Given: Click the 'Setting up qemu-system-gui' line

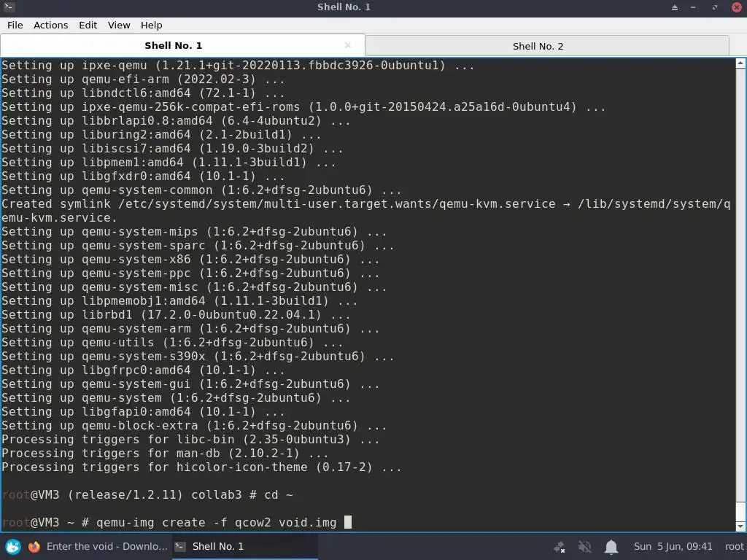Looking at the screenshot, I should [190, 384].
